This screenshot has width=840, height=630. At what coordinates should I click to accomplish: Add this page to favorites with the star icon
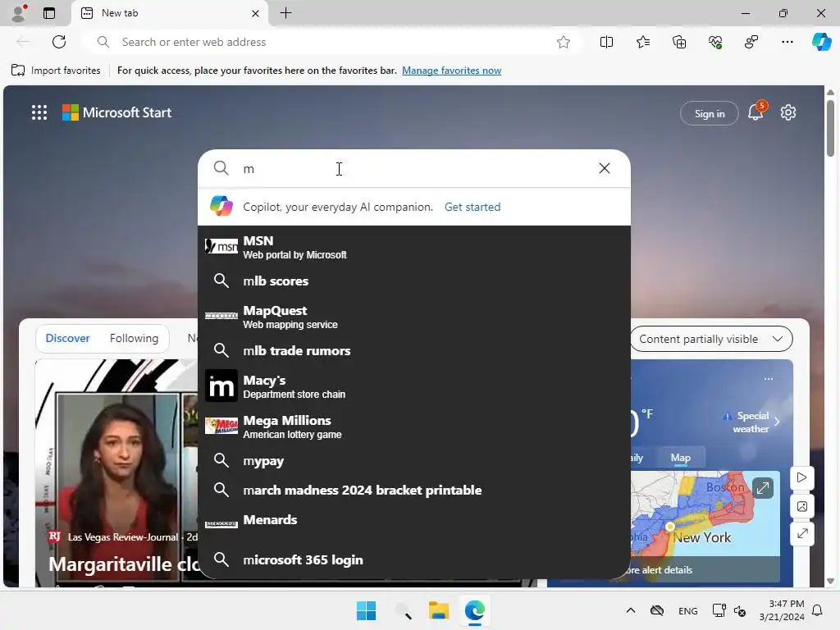click(563, 42)
